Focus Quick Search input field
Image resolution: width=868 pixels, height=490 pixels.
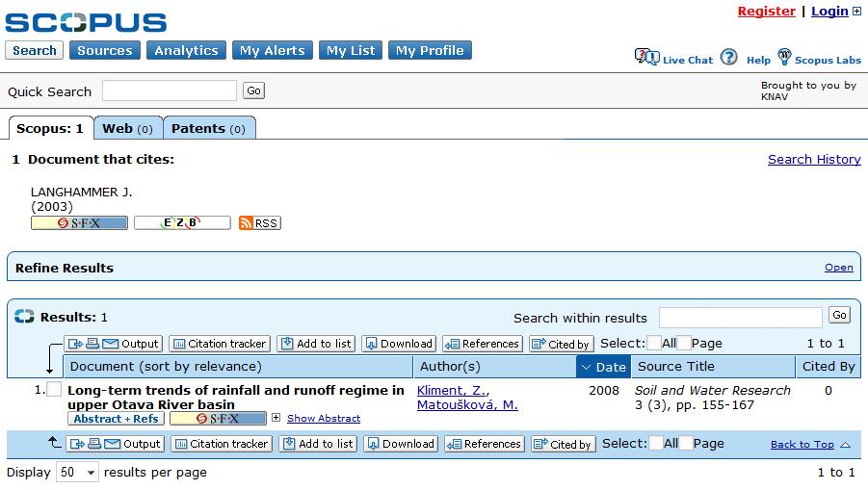pos(170,90)
